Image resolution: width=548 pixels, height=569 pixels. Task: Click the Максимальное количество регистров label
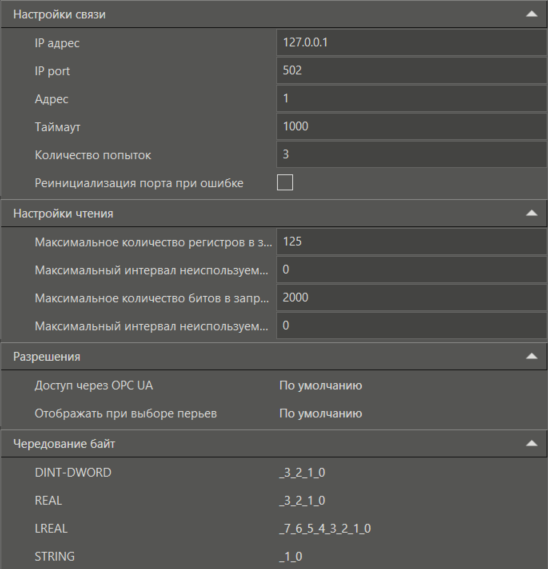(x=153, y=242)
